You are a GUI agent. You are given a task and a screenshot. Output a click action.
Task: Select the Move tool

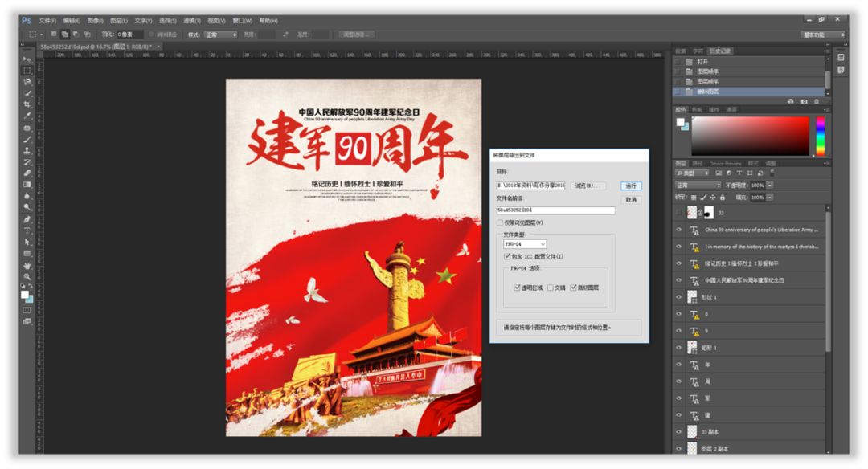coord(27,59)
